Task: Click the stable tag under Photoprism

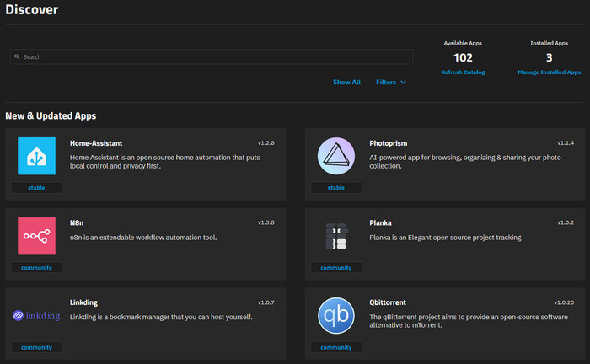Action: click(x=336, y=188)
